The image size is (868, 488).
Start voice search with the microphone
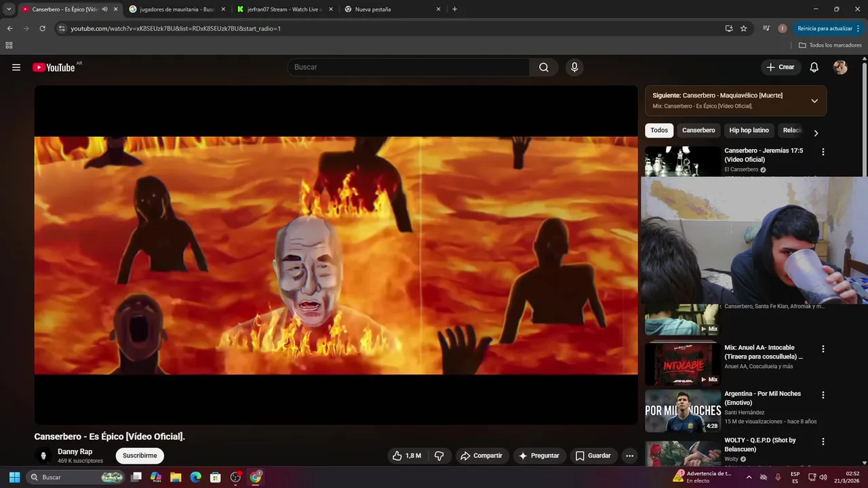coord(574,67)
